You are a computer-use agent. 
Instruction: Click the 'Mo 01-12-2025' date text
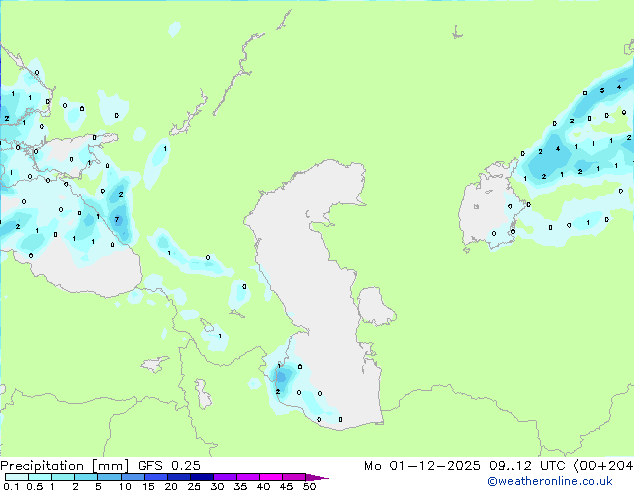422,466
